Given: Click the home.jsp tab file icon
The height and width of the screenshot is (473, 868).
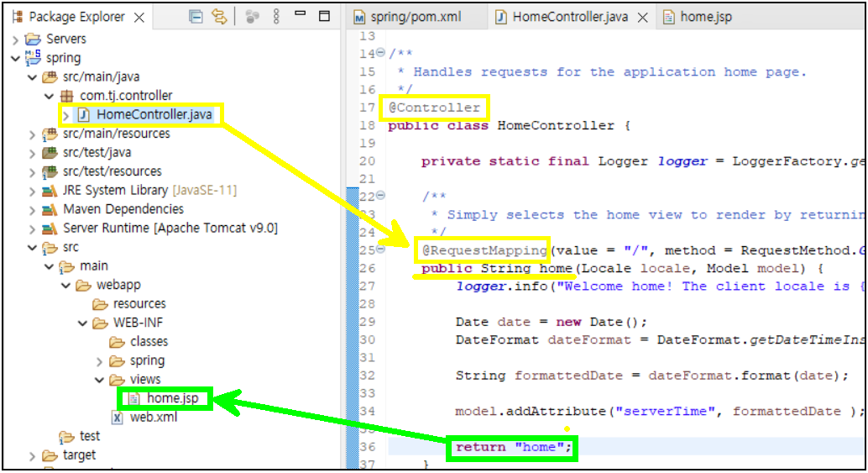Looking at the screenshot, I should pyautogui.click(x=669, y=18).
